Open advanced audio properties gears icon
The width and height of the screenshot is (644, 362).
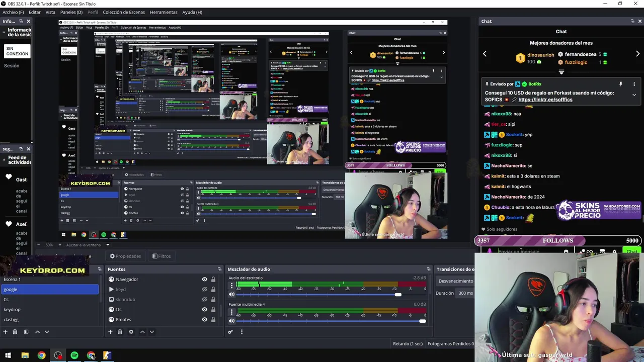pos(230,332)
